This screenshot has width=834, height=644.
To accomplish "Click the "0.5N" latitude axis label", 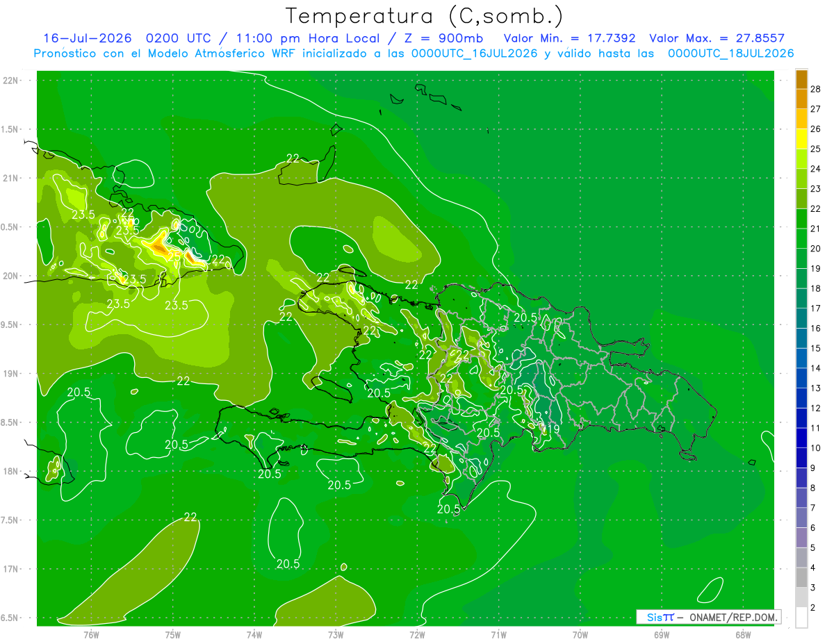I will (x=10, y=227).
